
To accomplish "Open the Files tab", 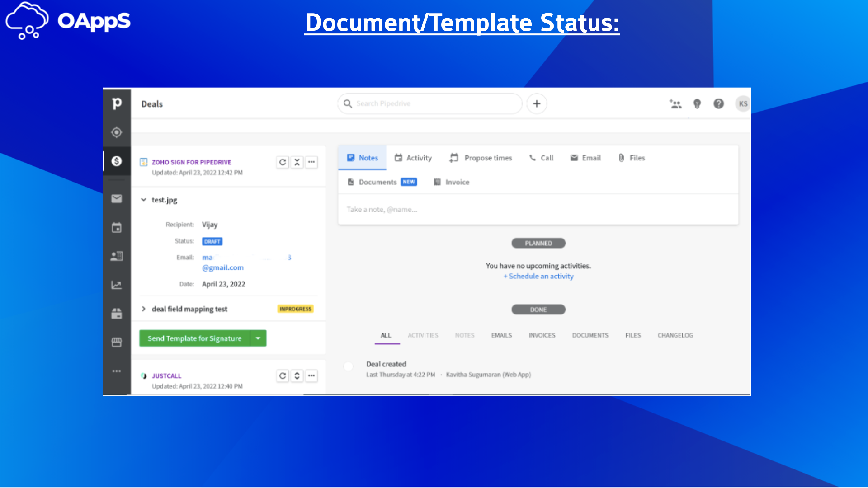I will pos(632,158).
